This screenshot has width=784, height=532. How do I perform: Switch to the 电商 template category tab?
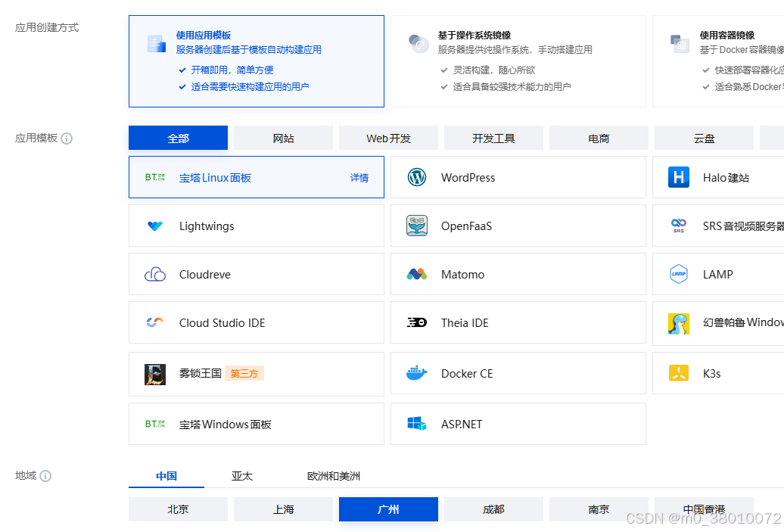tap(599, 138)
